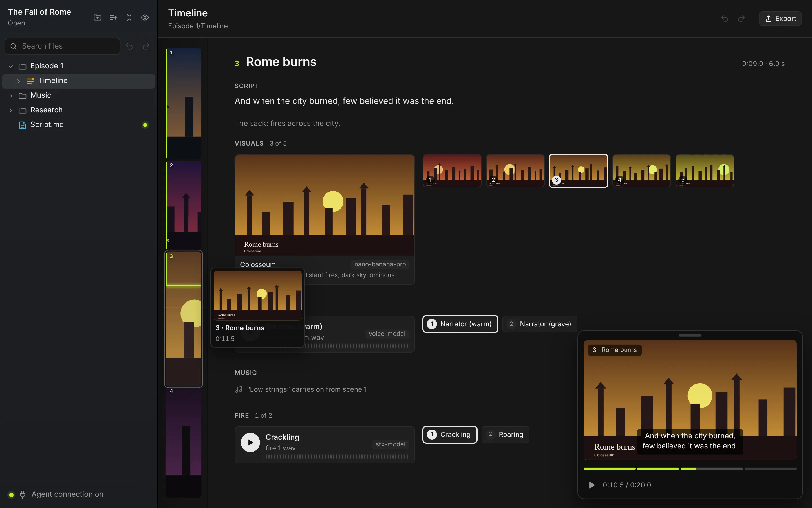Click the sidebar undo arrow beside search
The image size is (812, 508).
[129, 46]
